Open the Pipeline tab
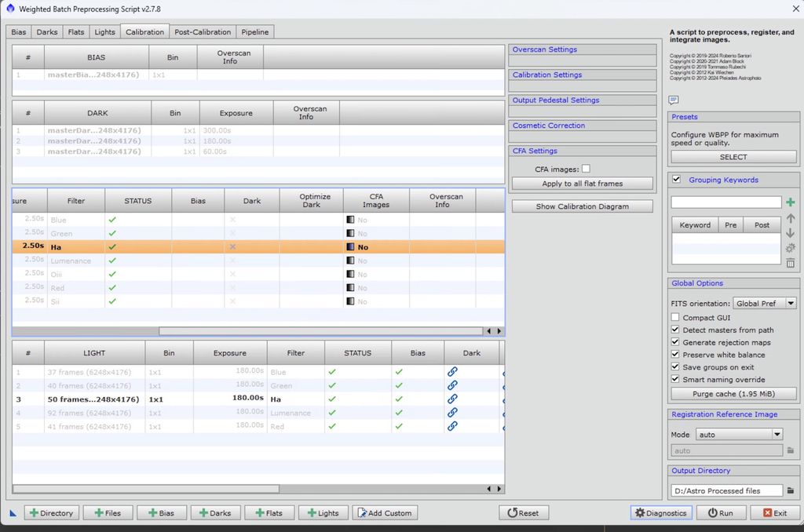 [x=255, y=31]
